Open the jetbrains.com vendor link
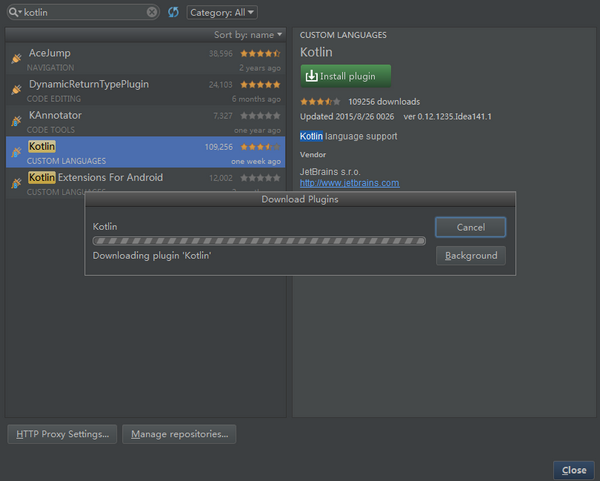This screenshot has height=481, width=600. pos(349,183)
